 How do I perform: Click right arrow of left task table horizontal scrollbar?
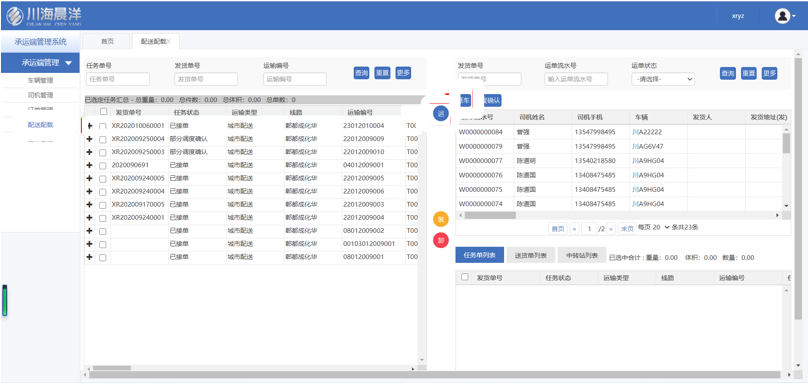point(413,368)
